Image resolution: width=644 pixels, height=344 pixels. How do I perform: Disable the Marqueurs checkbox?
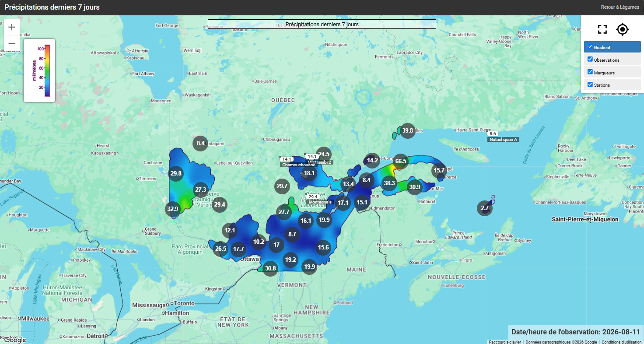pyautogui.click(x=590, y=72)
